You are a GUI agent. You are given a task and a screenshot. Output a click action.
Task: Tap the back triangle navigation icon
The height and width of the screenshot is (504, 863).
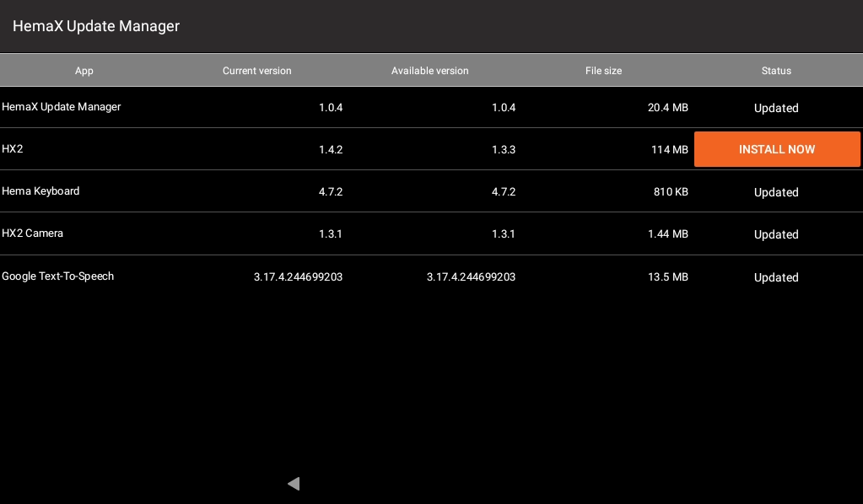tap(294, 484)
